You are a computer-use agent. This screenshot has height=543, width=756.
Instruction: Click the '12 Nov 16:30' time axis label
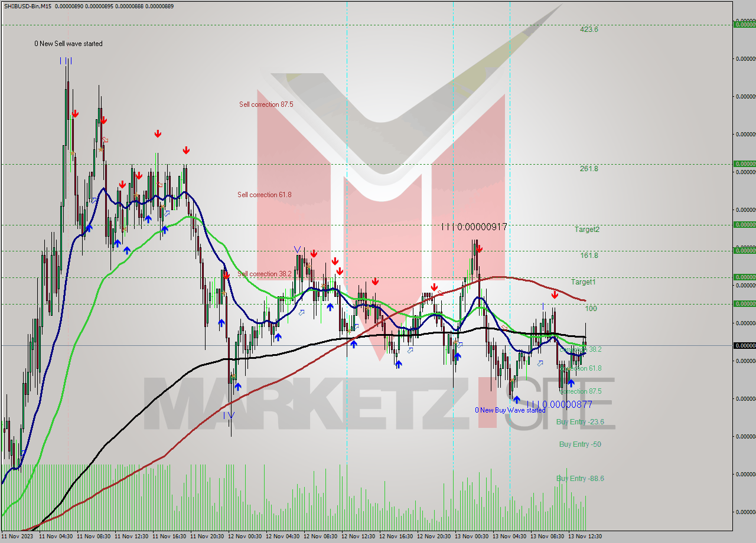click(396, 537)
